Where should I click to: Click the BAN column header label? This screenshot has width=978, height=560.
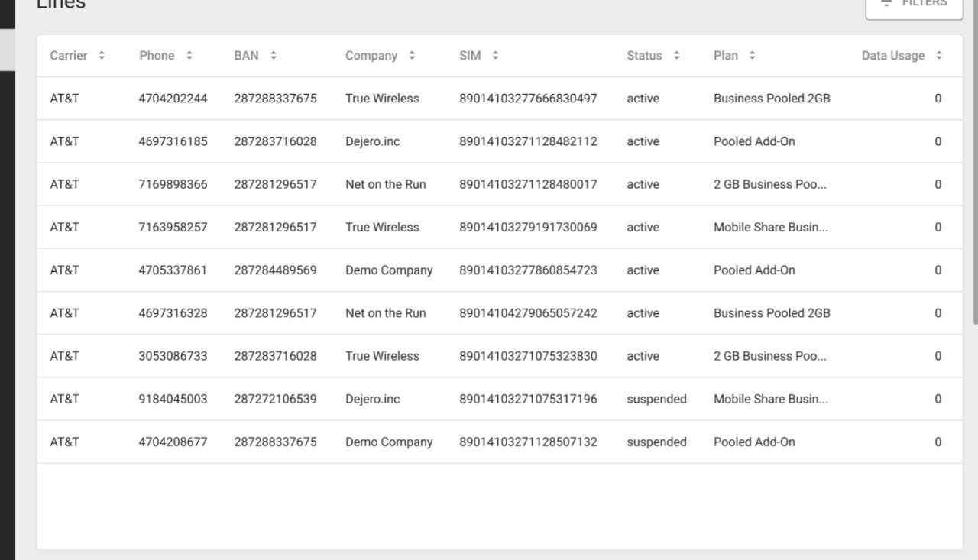coord(246,56)
